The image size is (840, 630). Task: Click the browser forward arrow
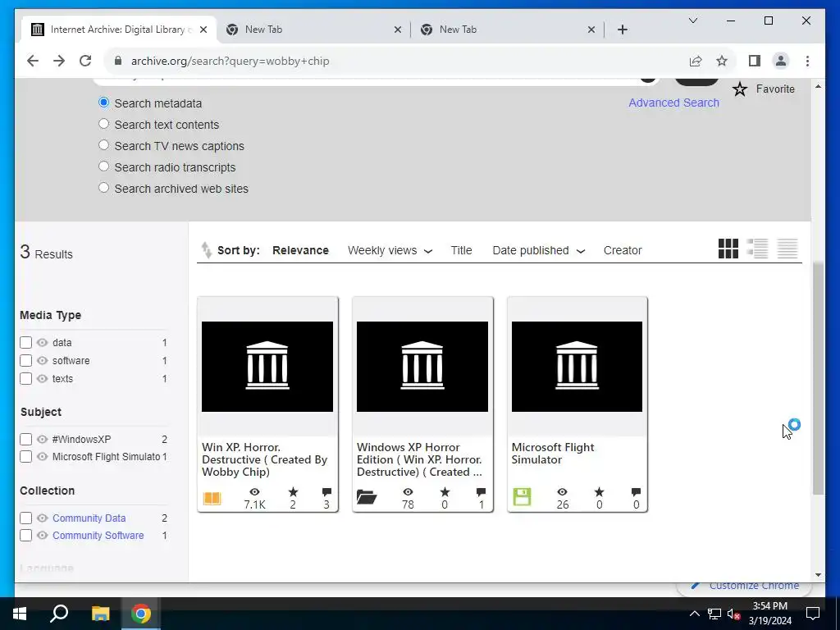(59, 61)
